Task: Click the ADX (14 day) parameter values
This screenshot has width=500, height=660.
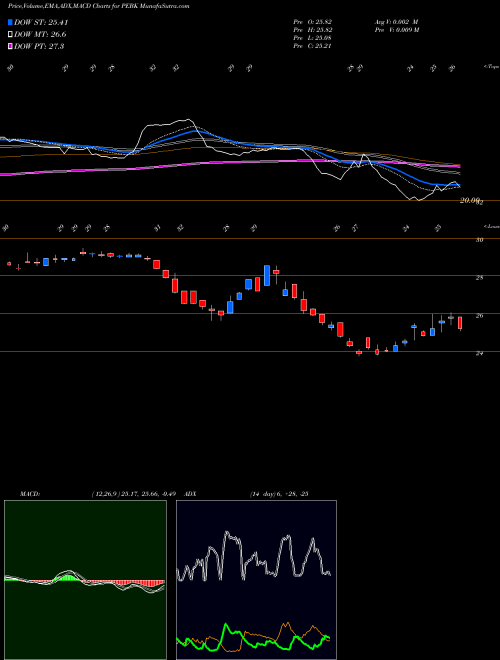Action: coord(279,494)
